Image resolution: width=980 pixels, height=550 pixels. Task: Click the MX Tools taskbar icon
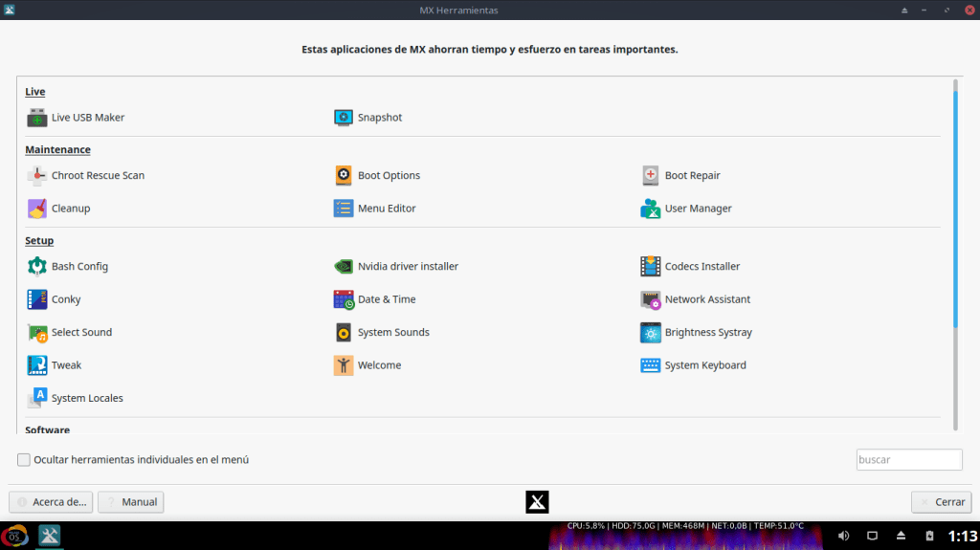tap(50, 536)
